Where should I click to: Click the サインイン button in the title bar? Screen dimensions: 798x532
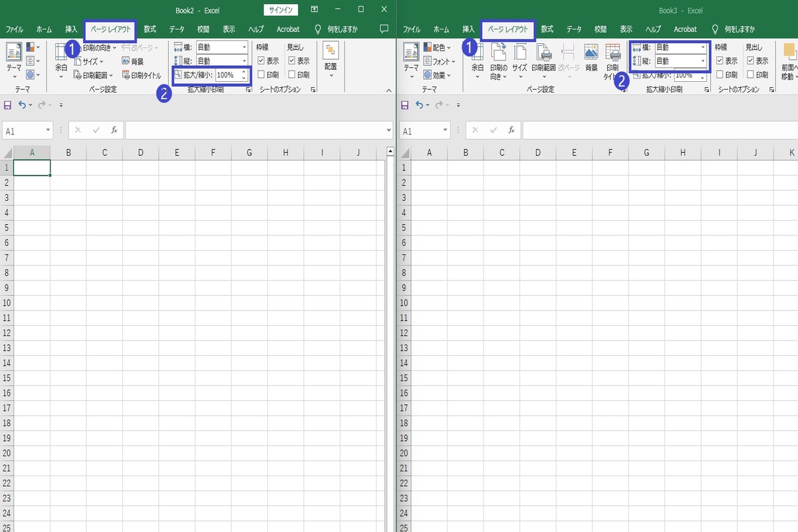pyautogui.click(x=281, y=9)
